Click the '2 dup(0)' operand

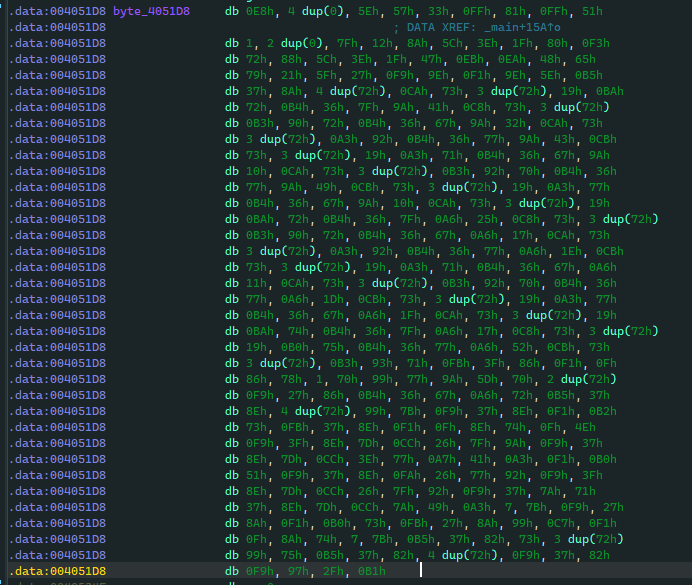coord(295,43)
